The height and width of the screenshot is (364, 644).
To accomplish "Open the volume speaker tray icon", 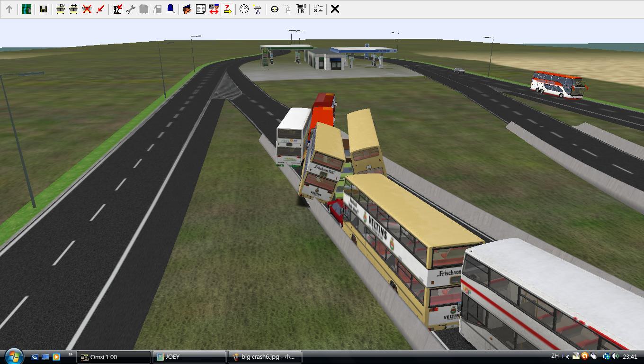I will click(x=615, y=356).
